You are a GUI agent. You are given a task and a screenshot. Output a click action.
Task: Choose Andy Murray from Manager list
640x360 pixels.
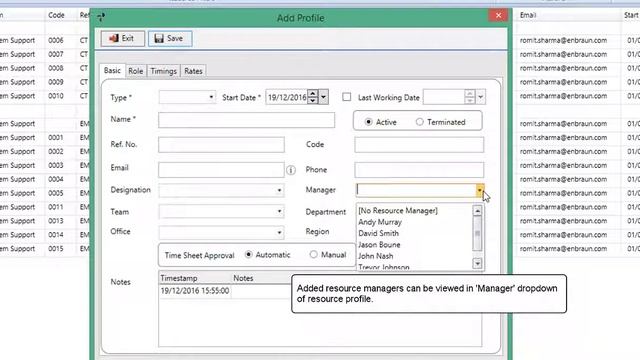[380, 222]
